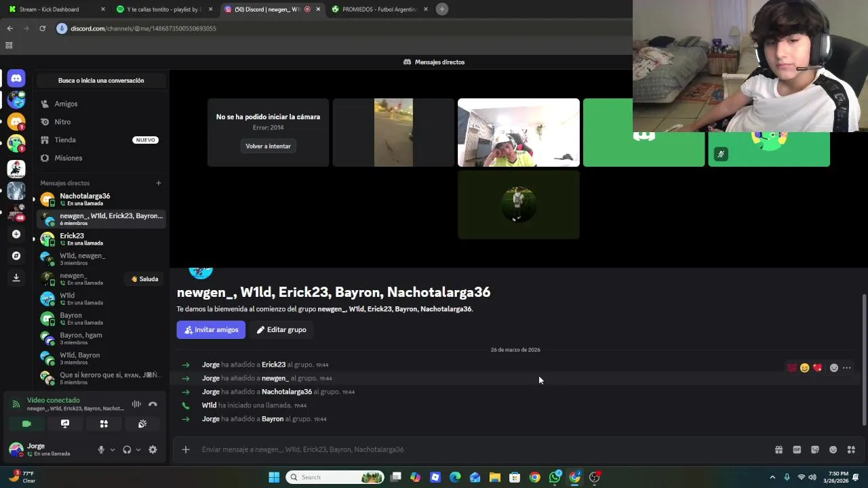This screenshot has width=868, height=488.
Task: Toggle the camera on/off button
Action: (x=26, y=424)
